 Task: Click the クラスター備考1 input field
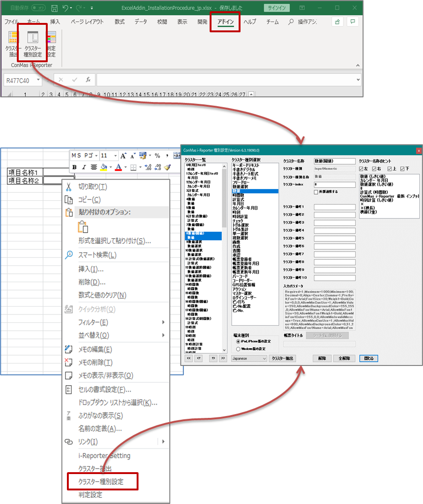[335, 206]
